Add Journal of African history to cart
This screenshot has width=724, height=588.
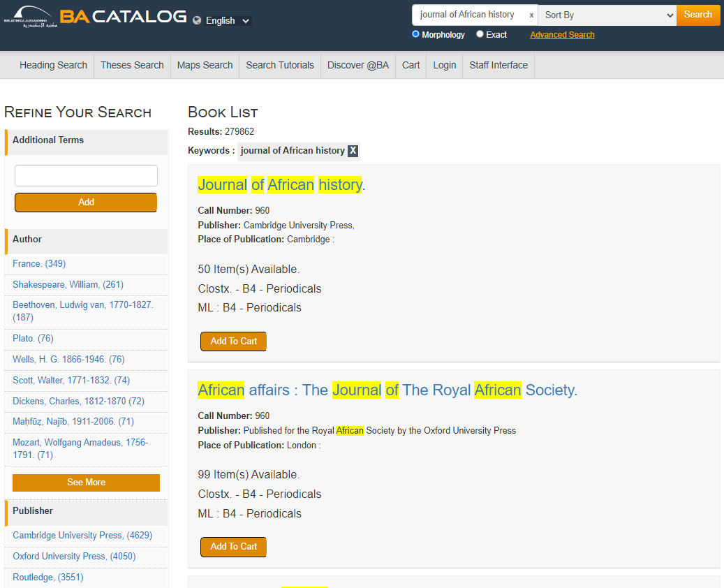click(233, 341)
